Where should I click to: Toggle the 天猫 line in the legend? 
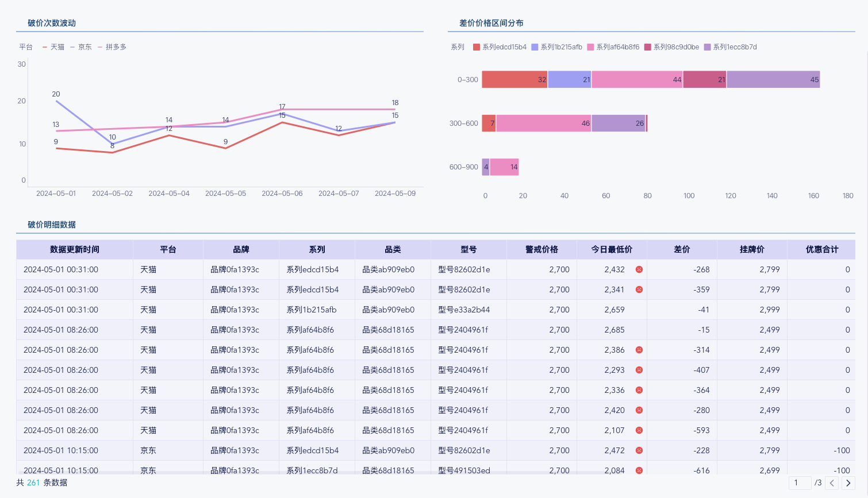[x=53, y=47]
